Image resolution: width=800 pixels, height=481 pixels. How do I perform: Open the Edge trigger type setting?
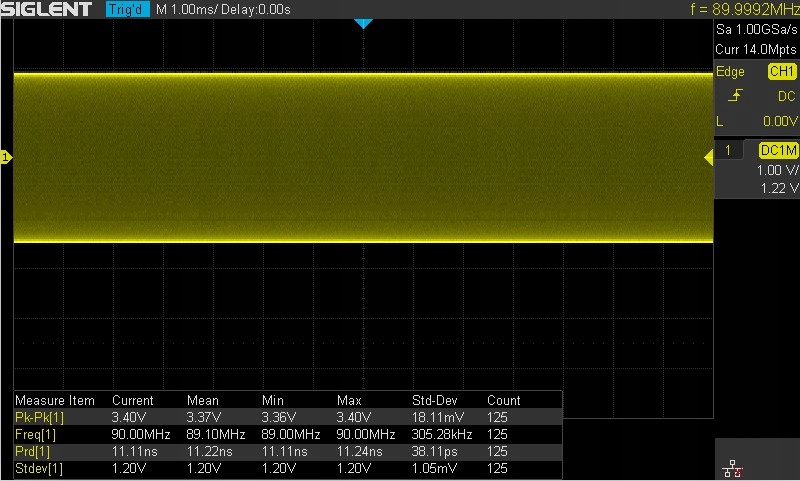730,71
